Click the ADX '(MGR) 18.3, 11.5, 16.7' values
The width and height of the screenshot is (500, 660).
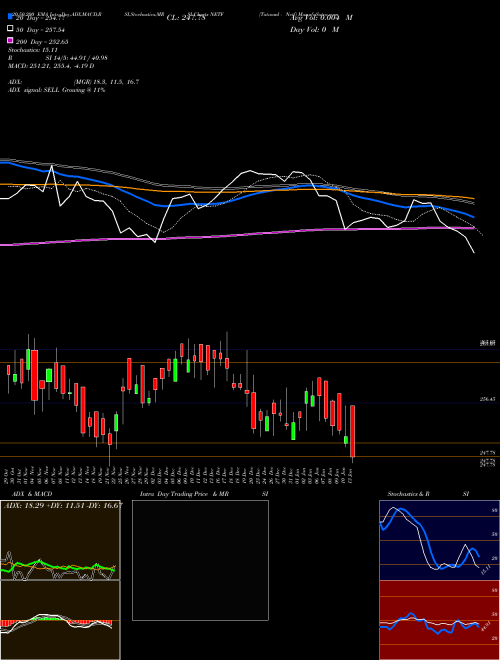pyautogui.click(x=106, y=82)
